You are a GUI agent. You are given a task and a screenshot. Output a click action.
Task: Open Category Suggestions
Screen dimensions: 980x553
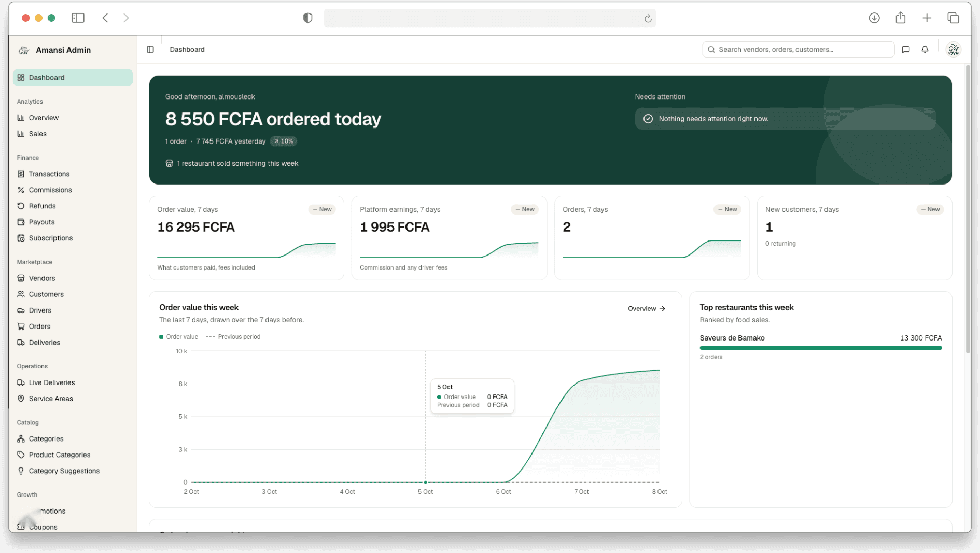[73, 471]
